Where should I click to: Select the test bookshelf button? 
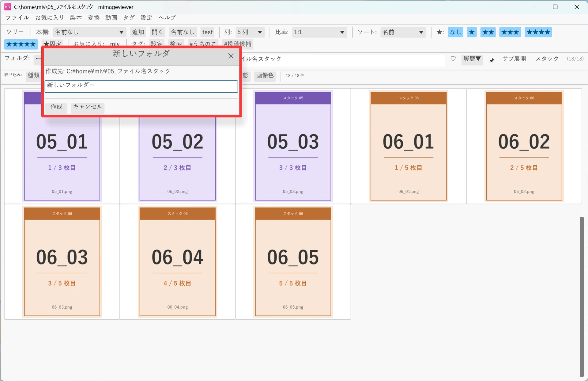[x=207, y=32]
